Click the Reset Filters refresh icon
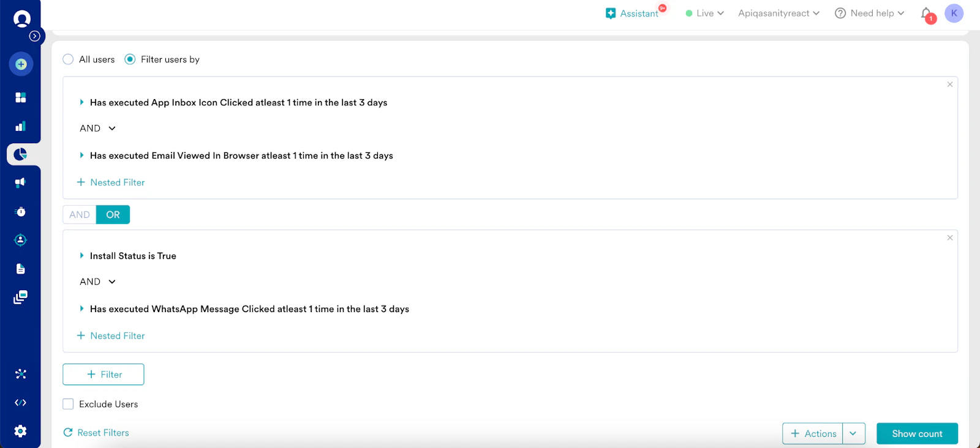980x448 pixels. pyautogui.click(x=68, y=433)
